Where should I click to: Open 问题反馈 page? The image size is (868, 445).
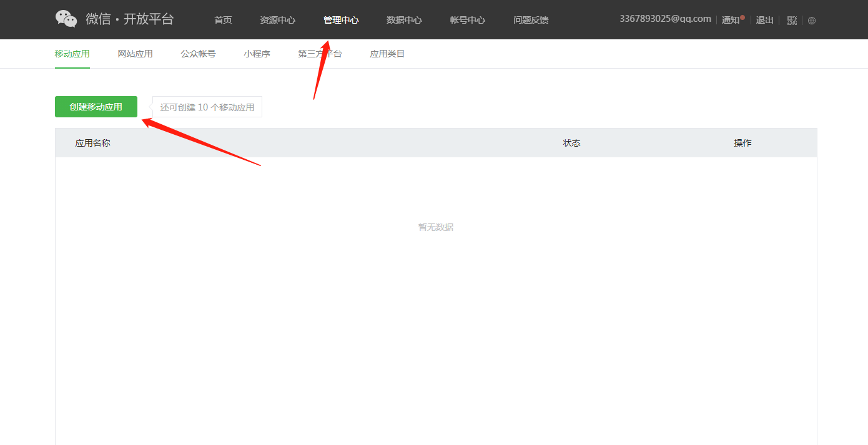click(x=531, y=20)
